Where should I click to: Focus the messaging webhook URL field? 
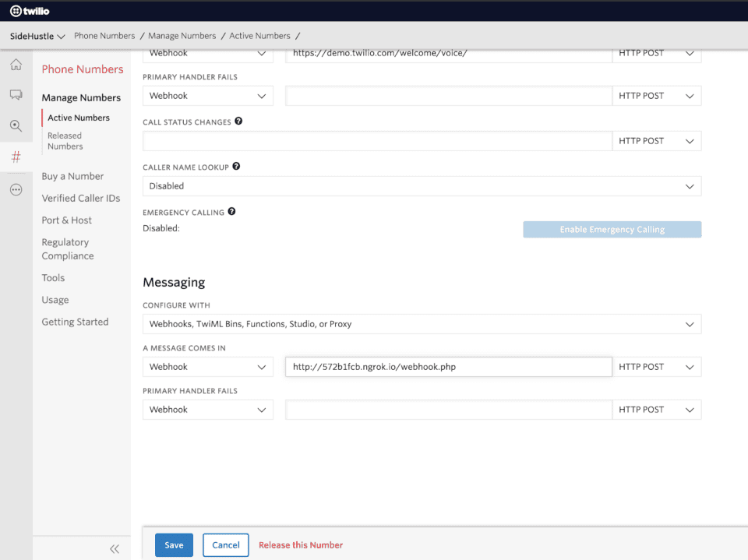click(x=449, y=367)
